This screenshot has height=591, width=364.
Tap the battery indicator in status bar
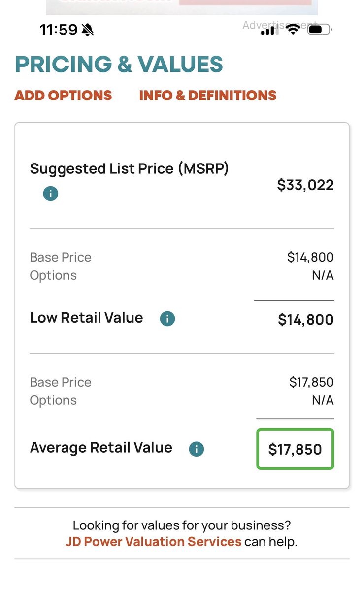pos(320,30)
